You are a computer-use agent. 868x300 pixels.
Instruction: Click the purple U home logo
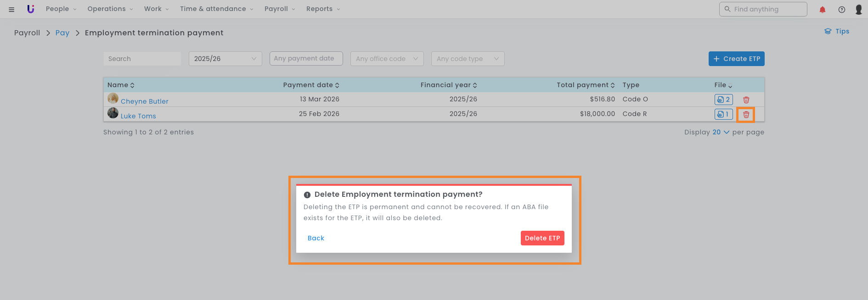[31, 9]
